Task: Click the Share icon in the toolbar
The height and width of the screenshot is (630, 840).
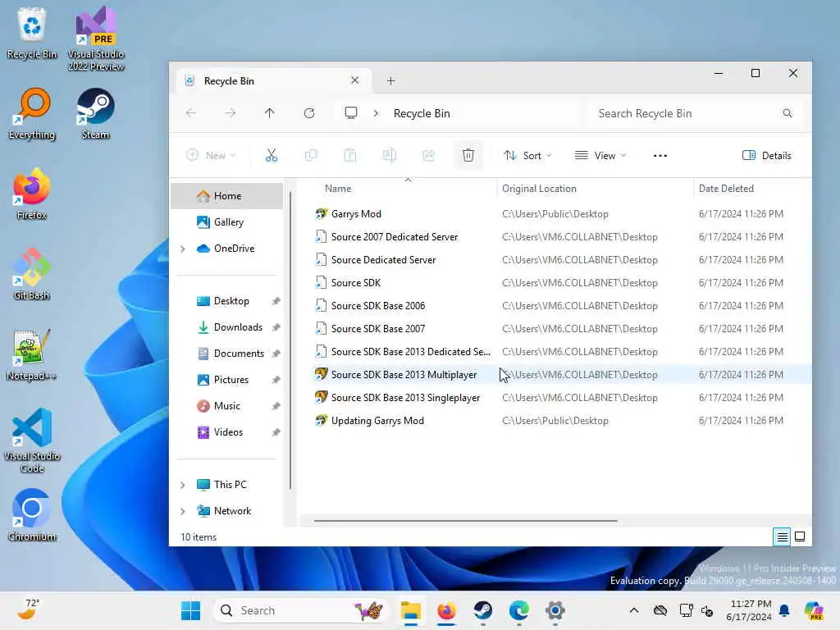Action: 428,155
